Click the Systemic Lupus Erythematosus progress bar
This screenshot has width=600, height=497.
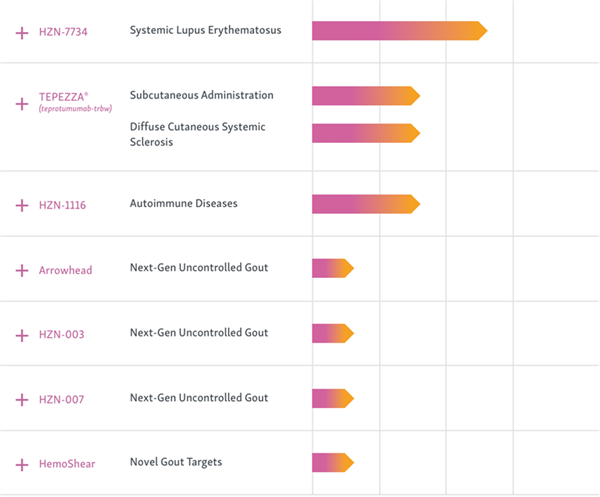[399, 31]
